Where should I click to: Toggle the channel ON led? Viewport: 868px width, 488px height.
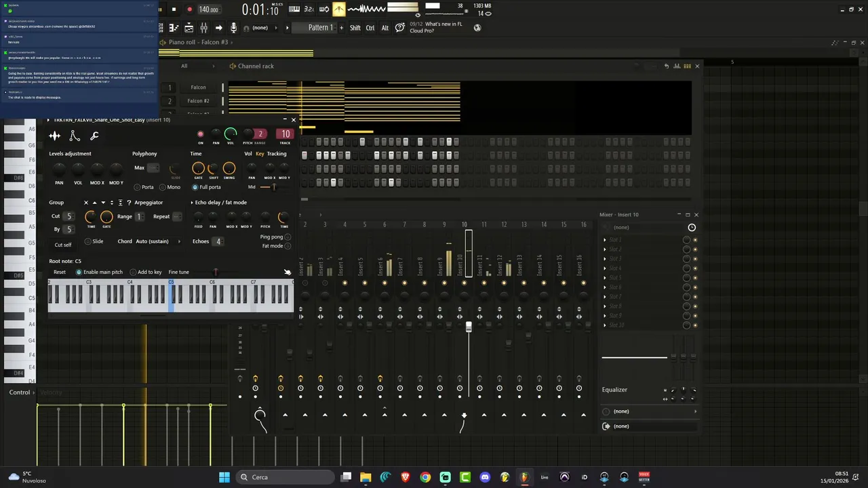[200, 134]
